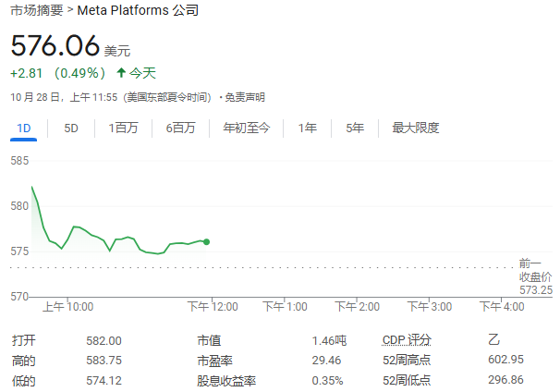The width and height of the screenshot is (560, 392).
Task: Select the 6百万 time range tab
Action: 180,129
